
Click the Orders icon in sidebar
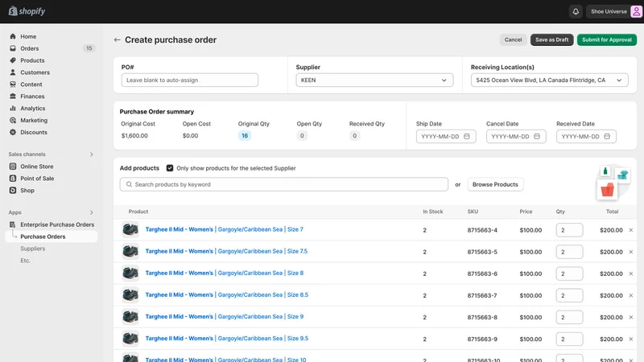pos(13,48)
